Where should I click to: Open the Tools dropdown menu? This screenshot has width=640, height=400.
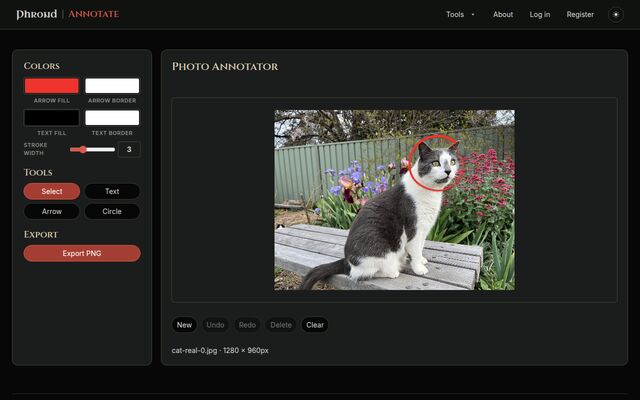(x=460, y=15)
